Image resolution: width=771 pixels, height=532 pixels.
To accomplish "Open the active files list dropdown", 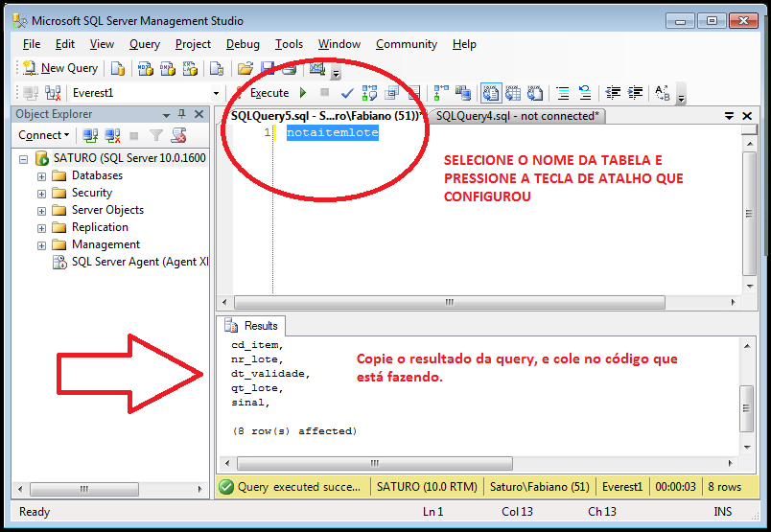I will click(x=729, y=116).
